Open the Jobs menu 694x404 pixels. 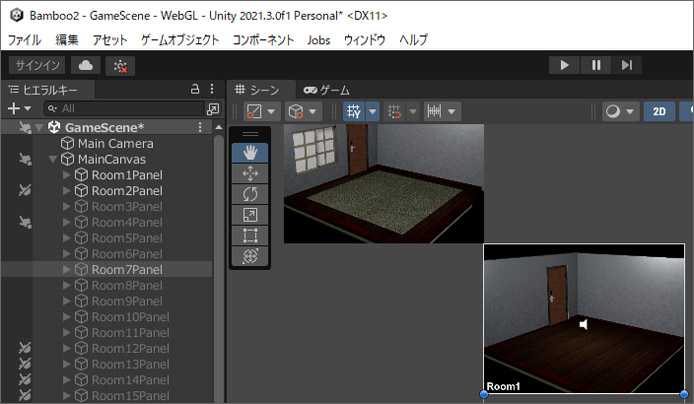(x=319, y=40)
